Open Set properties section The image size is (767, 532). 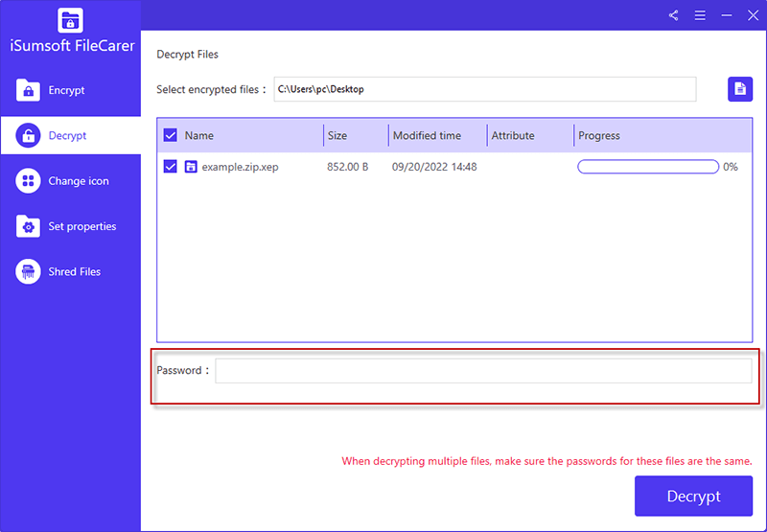pos(70,226)
